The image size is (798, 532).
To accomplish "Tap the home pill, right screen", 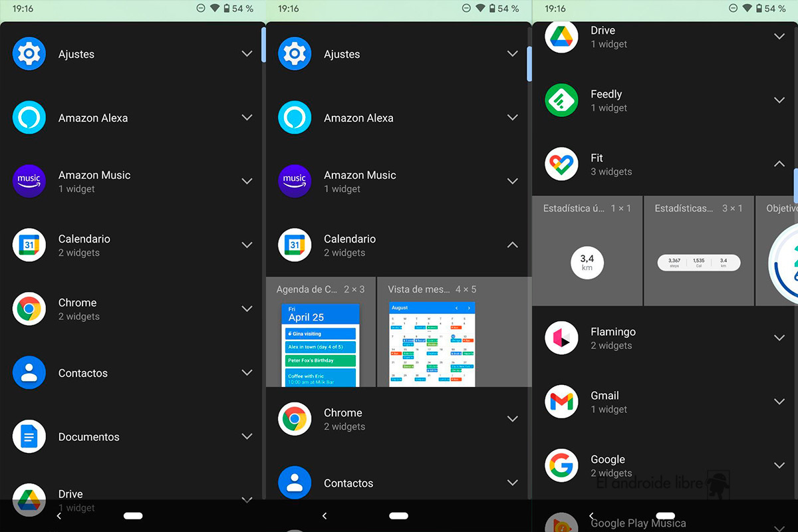I will click(666, 515).
